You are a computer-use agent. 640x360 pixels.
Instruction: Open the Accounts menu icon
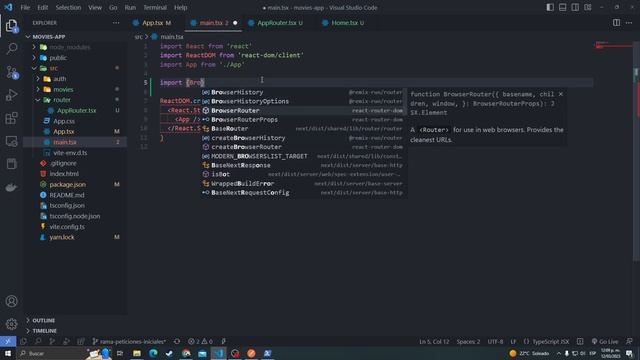(x=11, y=301)
